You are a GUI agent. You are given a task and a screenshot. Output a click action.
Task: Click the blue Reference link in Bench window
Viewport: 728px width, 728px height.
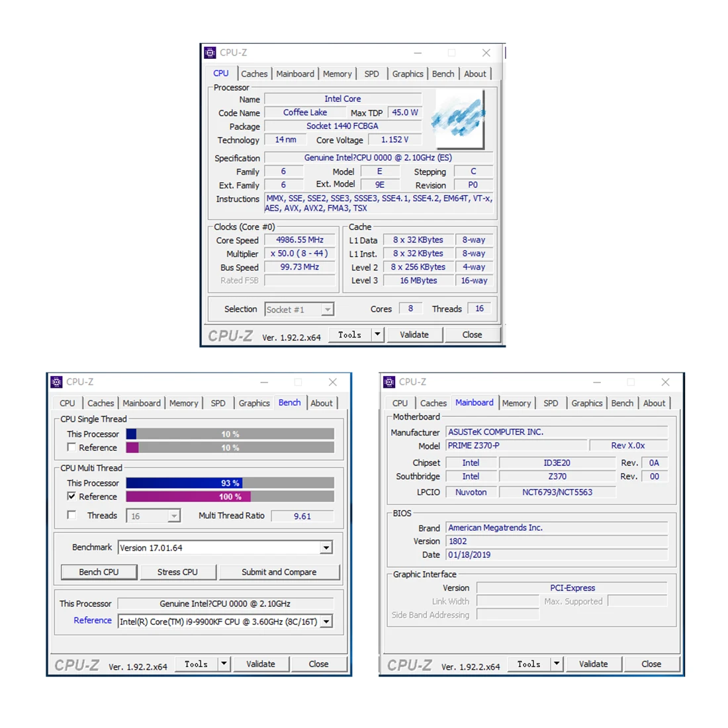pos(93,620)
